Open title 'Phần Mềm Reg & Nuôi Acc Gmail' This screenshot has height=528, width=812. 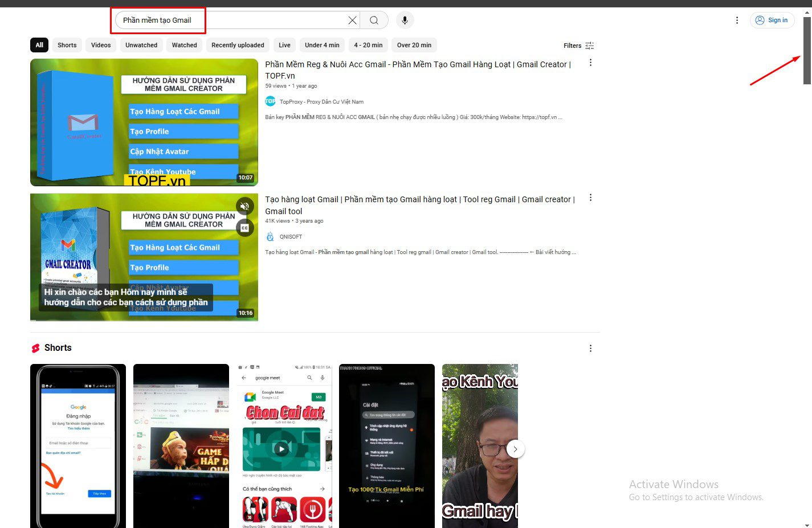(418, 70)
